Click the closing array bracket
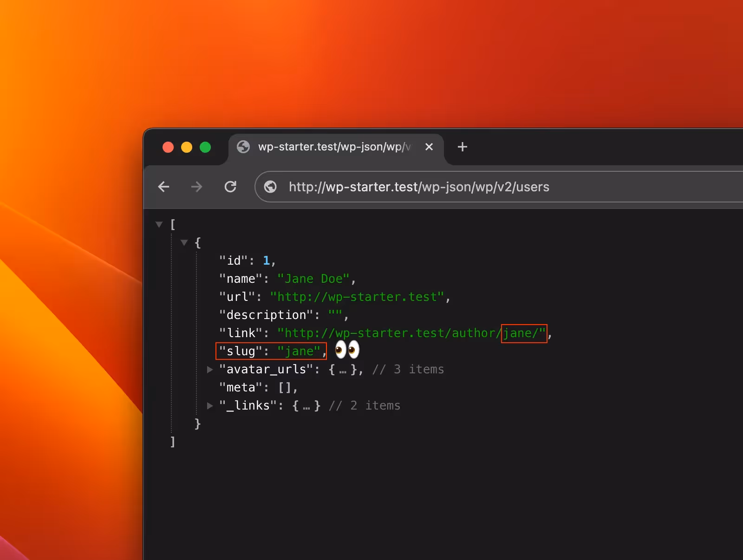 coord(173,442)
